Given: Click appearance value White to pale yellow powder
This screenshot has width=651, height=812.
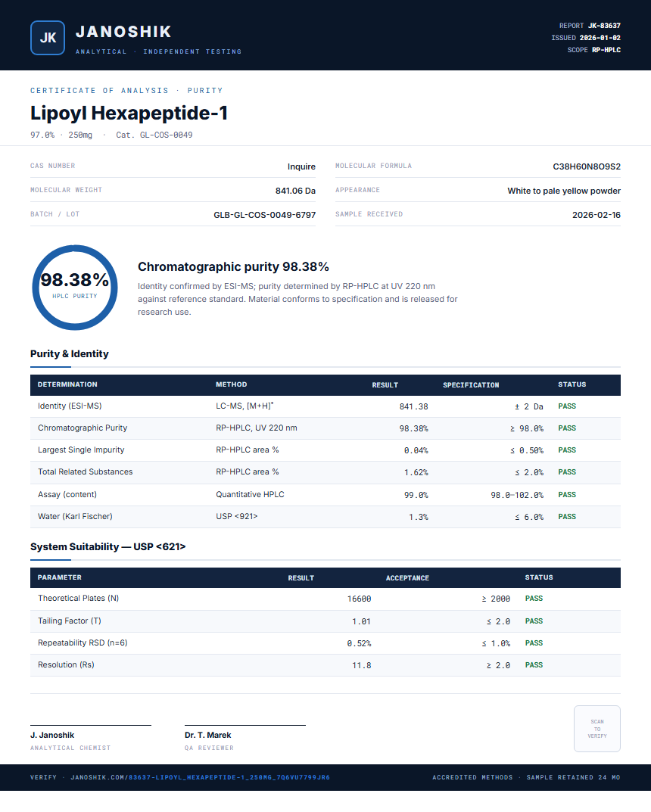Looking at the screenshot, I should [564, 191].
